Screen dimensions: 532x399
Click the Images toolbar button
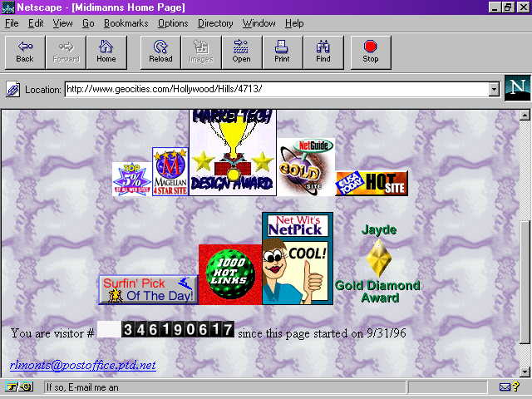201,52
